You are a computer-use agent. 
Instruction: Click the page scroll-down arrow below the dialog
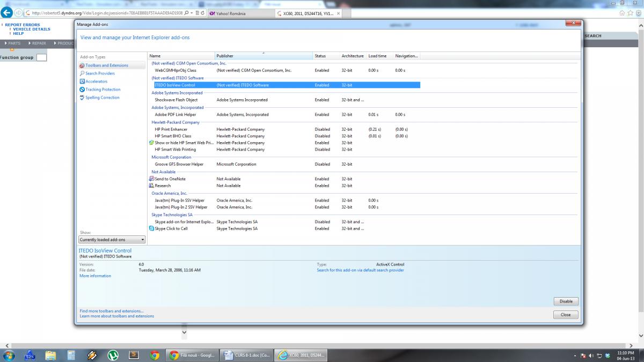point(184,333)
